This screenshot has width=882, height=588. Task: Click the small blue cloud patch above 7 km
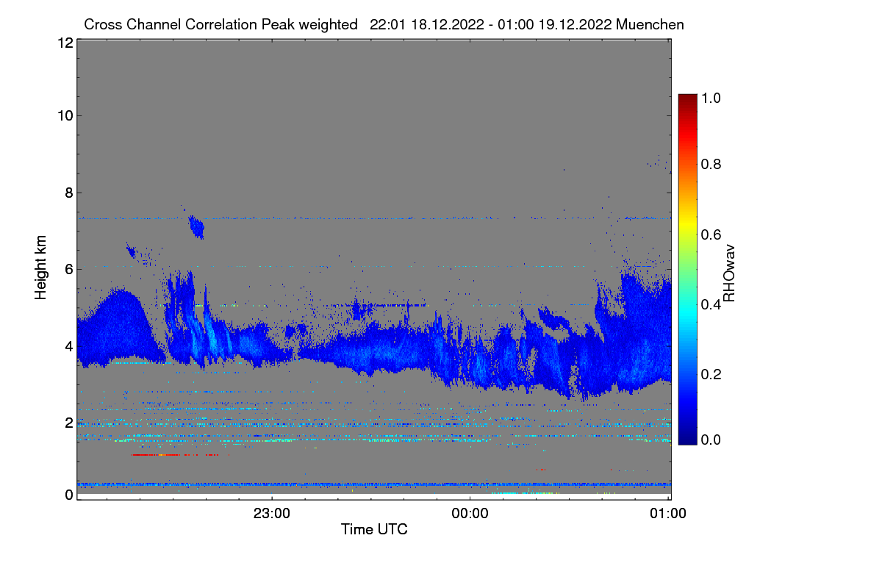click(196, 227)
